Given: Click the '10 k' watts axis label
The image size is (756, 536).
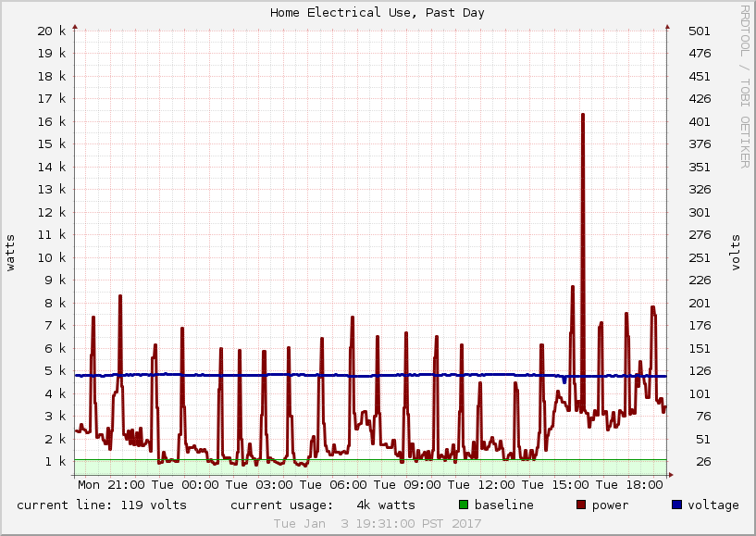Looking at the screenshot, I should (x=52, y=257).
